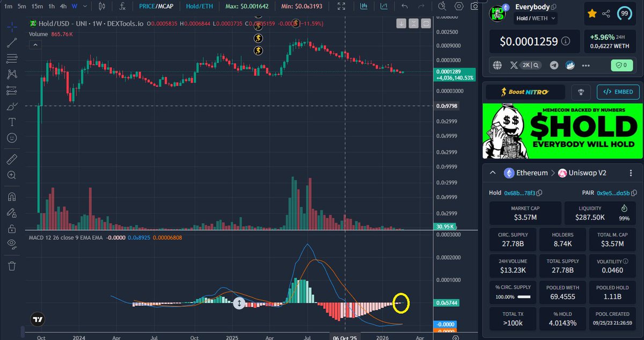Click the parachute airdrop button
Screen dimensions: 644x340
click(581, 92)
